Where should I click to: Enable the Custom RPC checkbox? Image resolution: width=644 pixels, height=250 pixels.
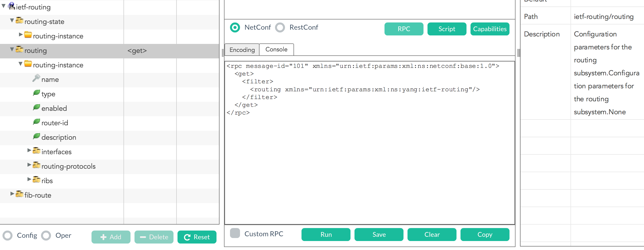pyautogui.click(x=235, y=233)
